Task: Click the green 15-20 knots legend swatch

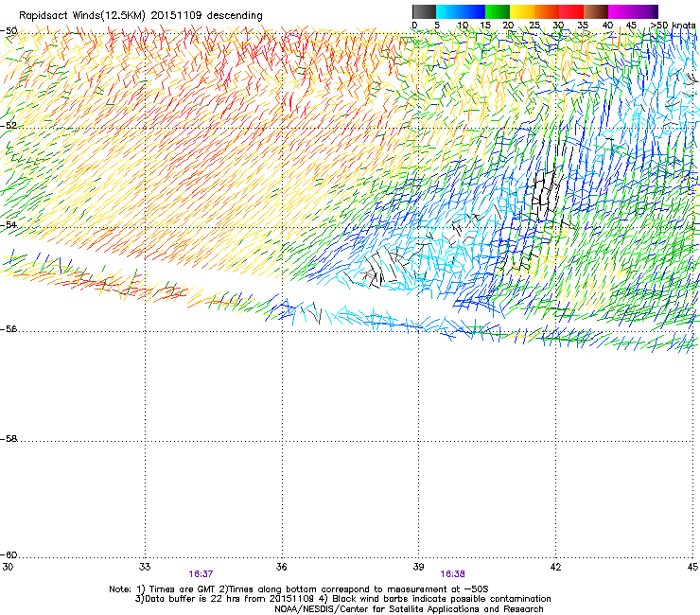Action: tap(498, 11)
